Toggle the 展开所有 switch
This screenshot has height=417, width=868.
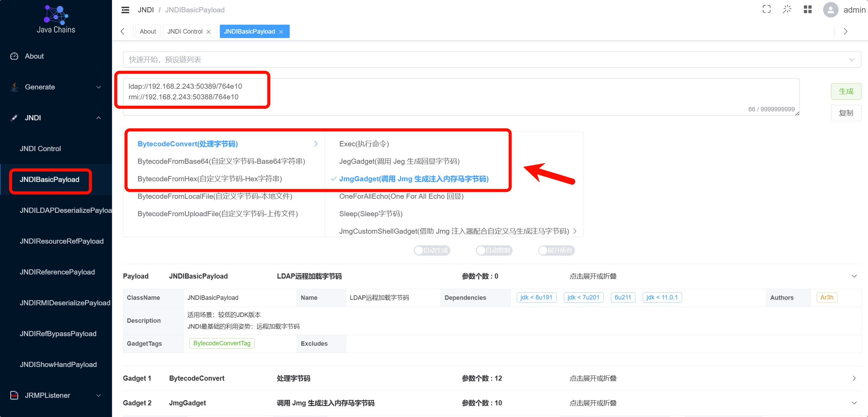pyautogui.click(x=556, y=250)
